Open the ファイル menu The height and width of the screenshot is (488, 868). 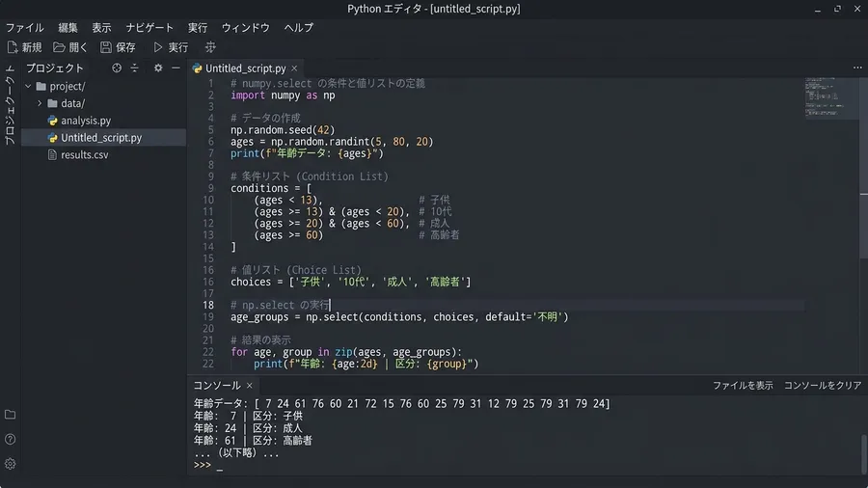point(25,28)
